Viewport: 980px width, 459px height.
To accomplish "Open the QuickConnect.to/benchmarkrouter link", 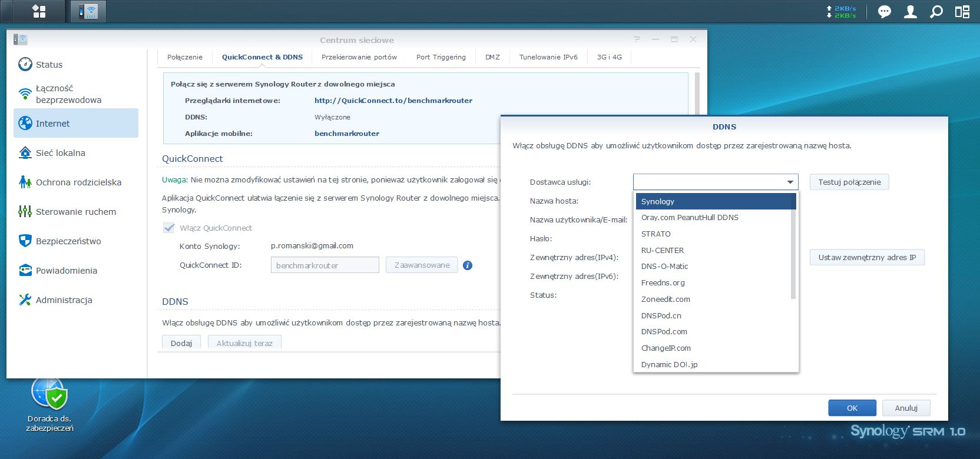I will tap(393, 101).
